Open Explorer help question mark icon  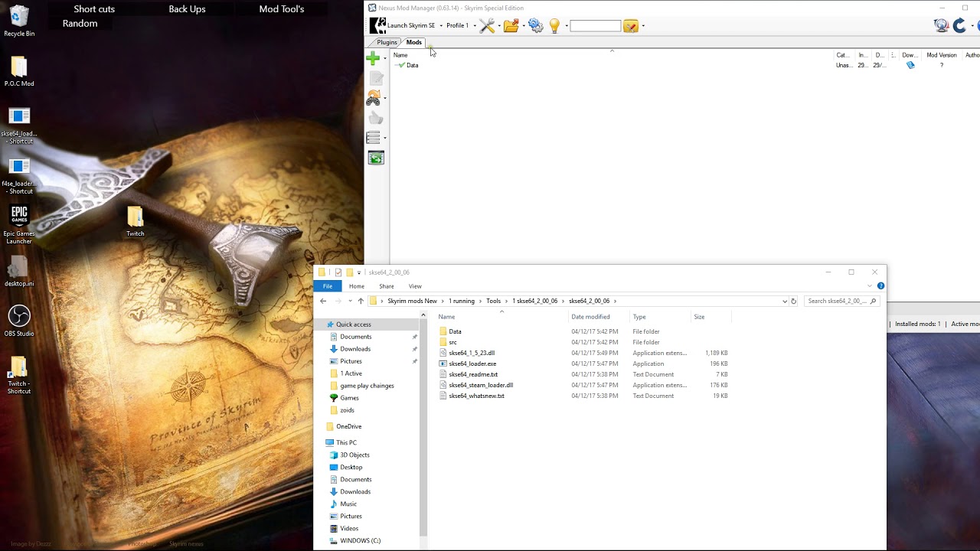point(880,285)
